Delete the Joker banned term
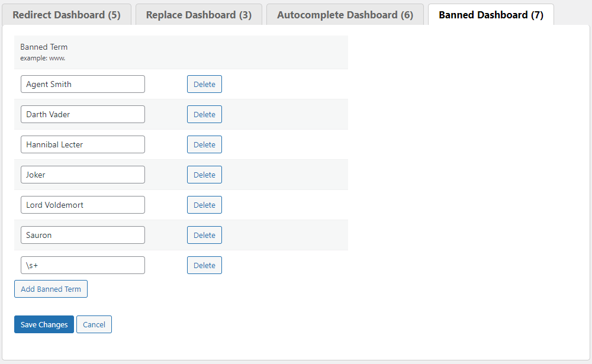 pos(204,175)
